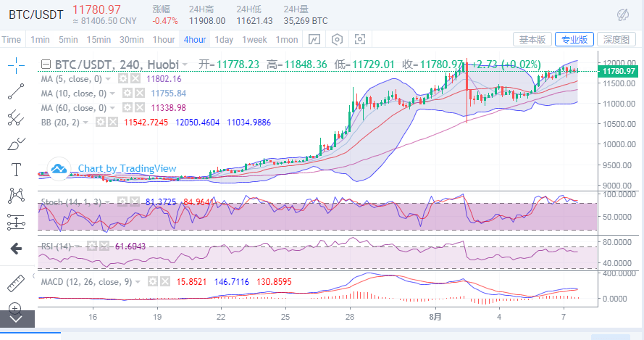This screenshot has height=340, width=644.
Task: Select the long position prediction tool
Action: (x=16, y=222)
